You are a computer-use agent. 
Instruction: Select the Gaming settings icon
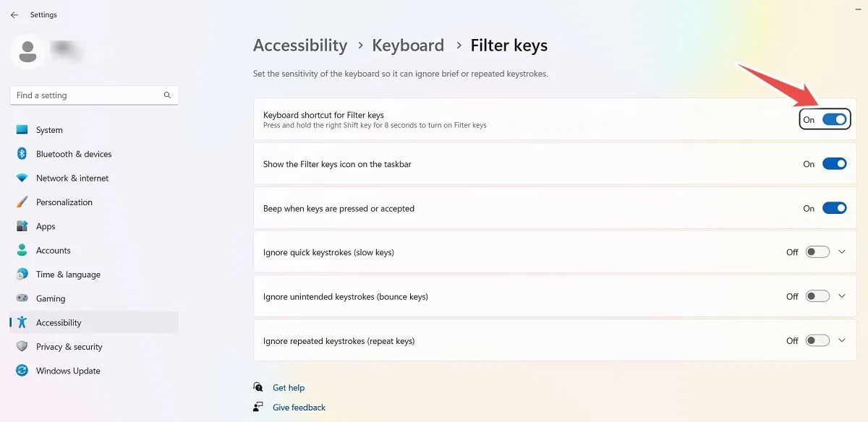[x=22, y=298]
